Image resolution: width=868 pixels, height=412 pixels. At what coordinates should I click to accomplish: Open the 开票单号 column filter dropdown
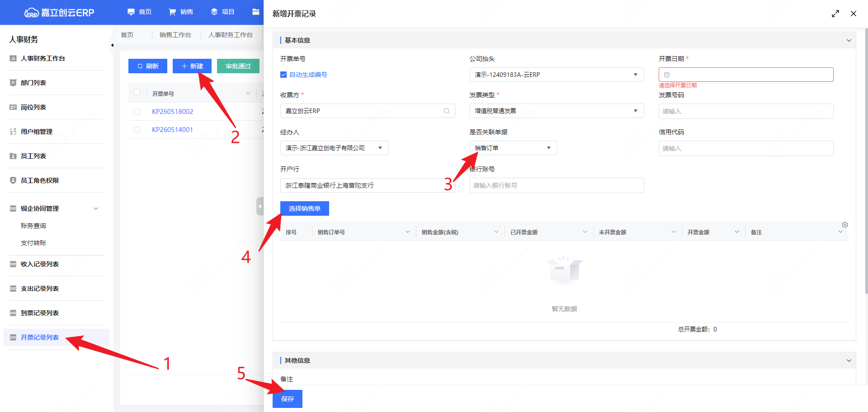click(248, 94)
